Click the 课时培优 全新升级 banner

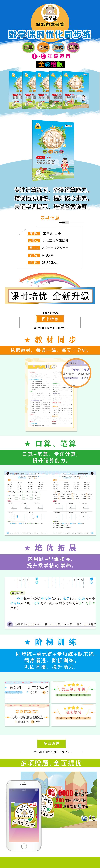50,296
